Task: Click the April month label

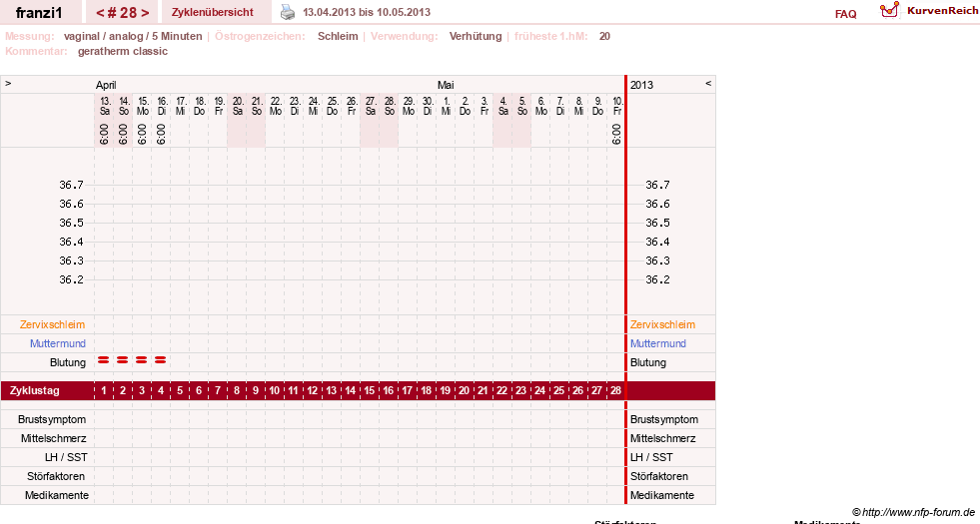Action: click(106, 86)
